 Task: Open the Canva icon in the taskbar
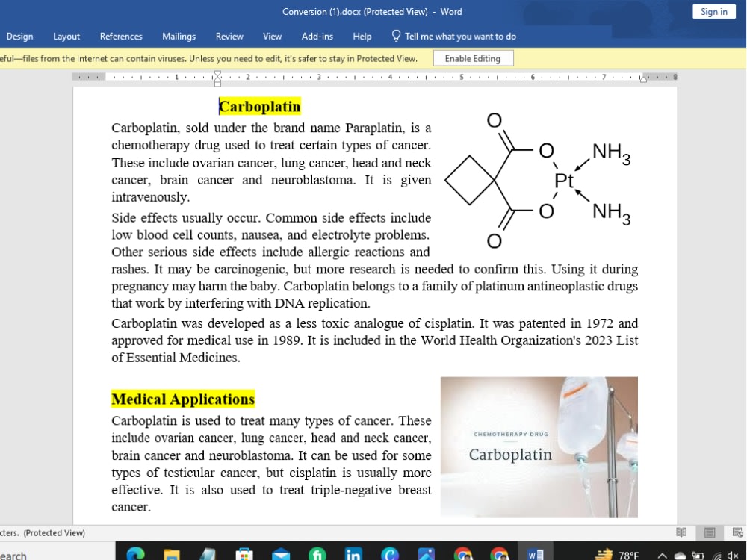(390, 554)
